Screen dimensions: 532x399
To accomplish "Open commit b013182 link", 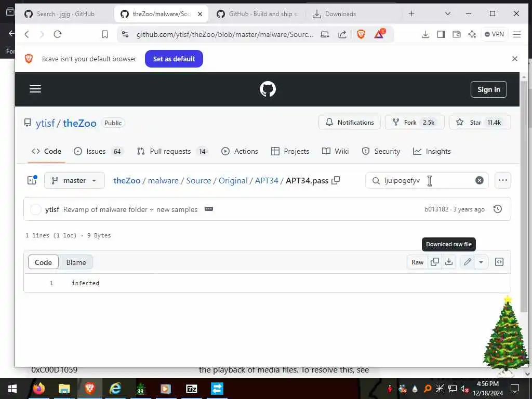I will point(436,209).
